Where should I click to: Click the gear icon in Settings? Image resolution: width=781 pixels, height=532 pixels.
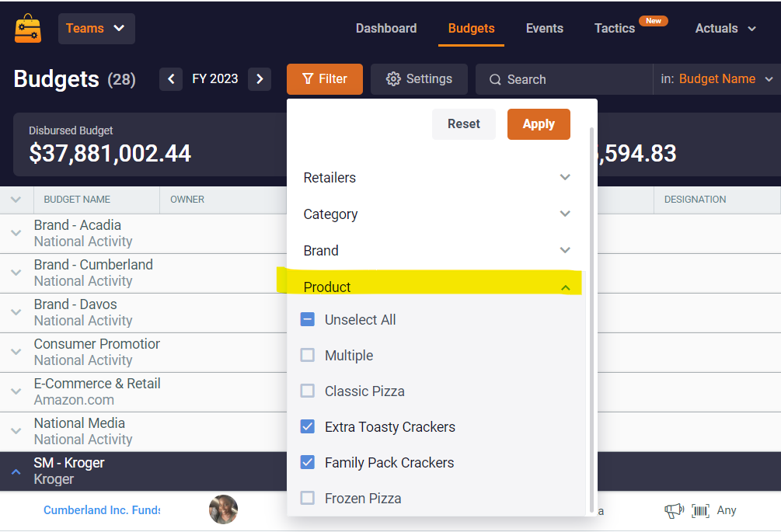(393, 79)
